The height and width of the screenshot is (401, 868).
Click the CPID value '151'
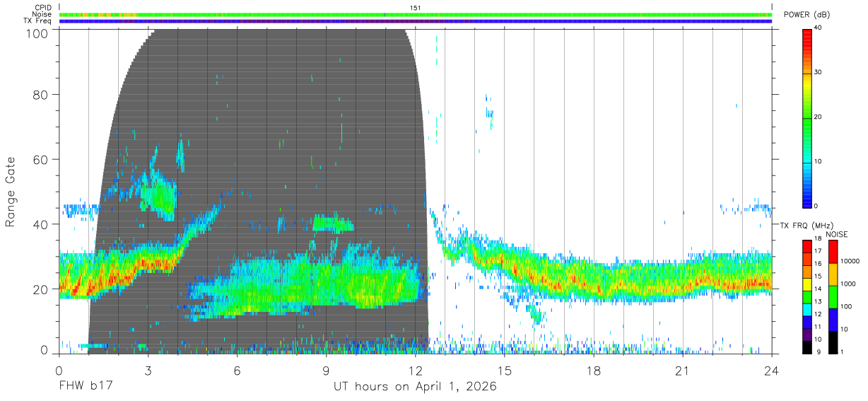(x=416, y=8)
